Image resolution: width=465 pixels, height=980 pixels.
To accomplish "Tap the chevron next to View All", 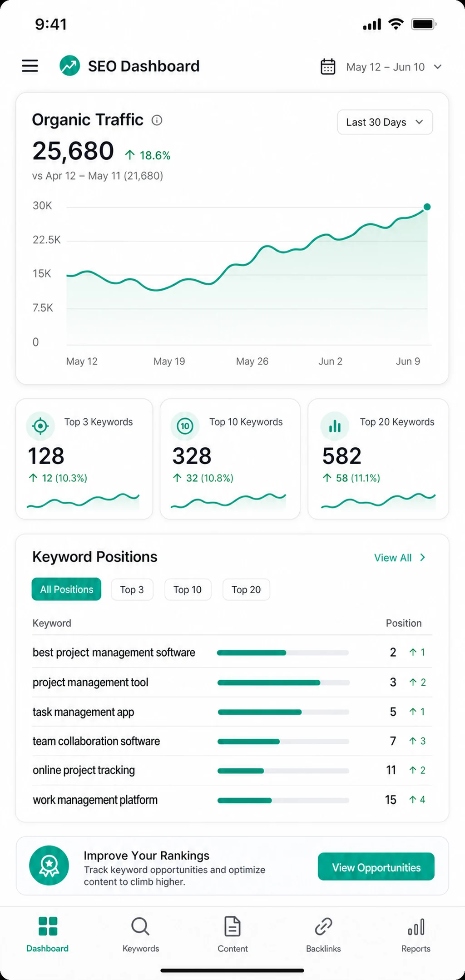I will tap(423, 557).
